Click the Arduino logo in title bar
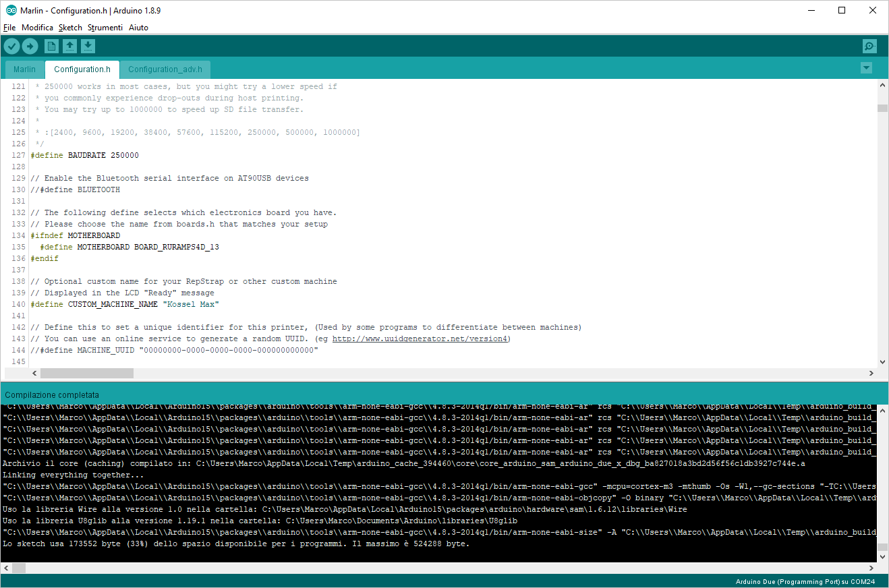The width and height of the screenshot is (889, 588). [x=11, y=10]
